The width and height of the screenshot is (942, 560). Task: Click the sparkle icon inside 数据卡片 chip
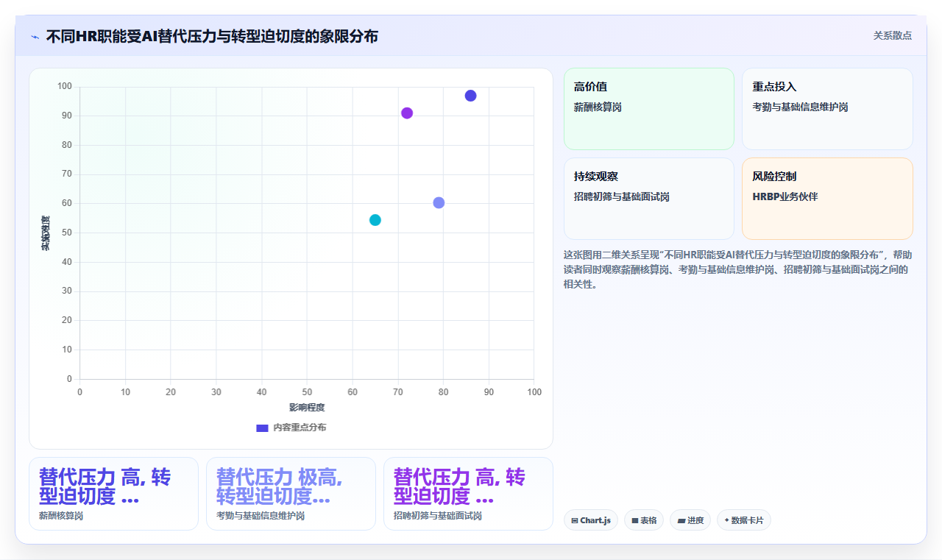pos(727,520)
